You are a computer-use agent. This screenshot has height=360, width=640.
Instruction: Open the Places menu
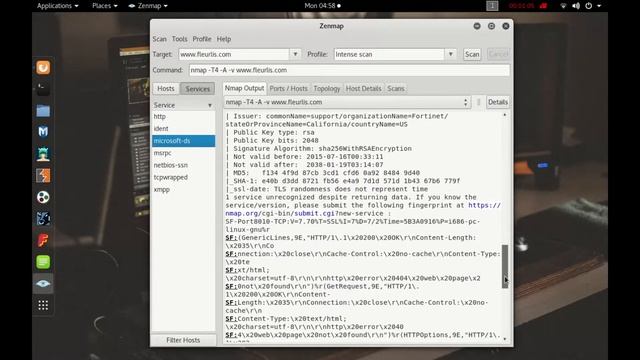pos(104,6)
